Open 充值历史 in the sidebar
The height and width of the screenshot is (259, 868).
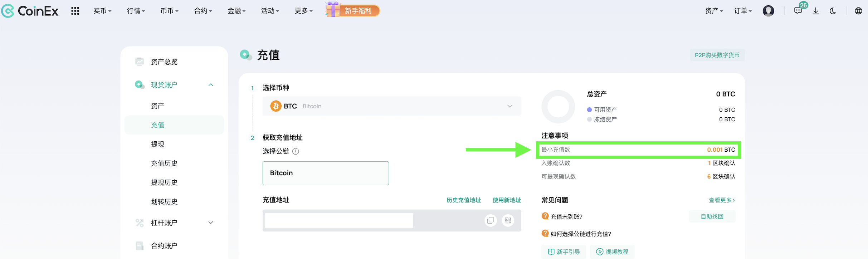tap(164, 163)
